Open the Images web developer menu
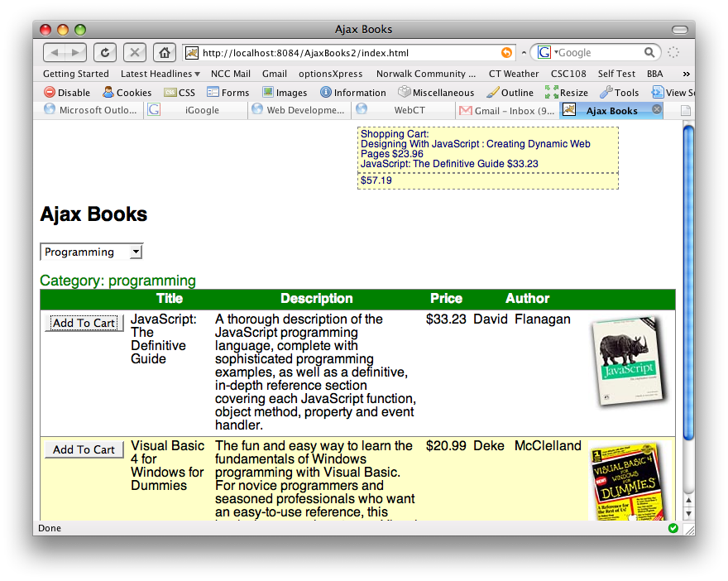 click(285, 93)
